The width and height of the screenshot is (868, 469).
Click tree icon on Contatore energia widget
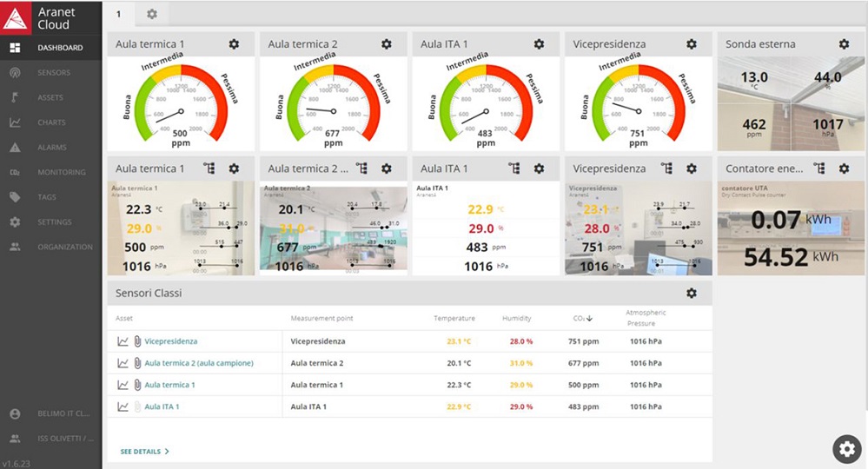818,168
